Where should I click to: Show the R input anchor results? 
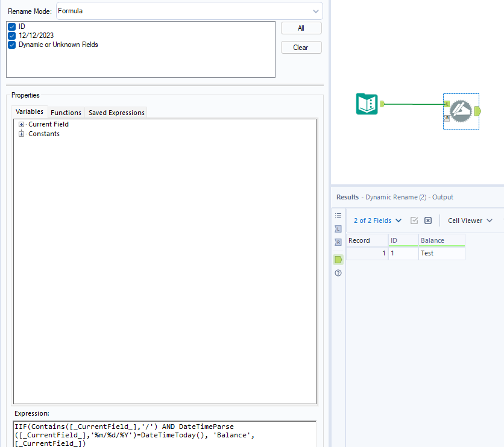point(338,242)
